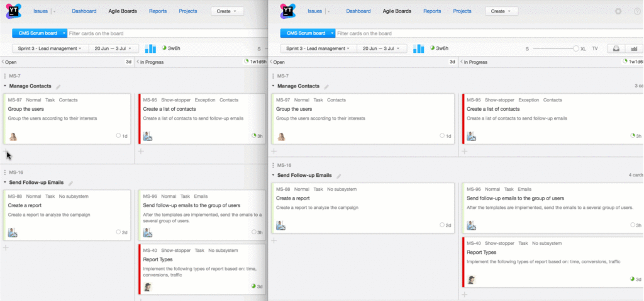Click assignee avatar on MS-40 card, left board
Viewport: 644px width, 301px height.
pos(148,287)
